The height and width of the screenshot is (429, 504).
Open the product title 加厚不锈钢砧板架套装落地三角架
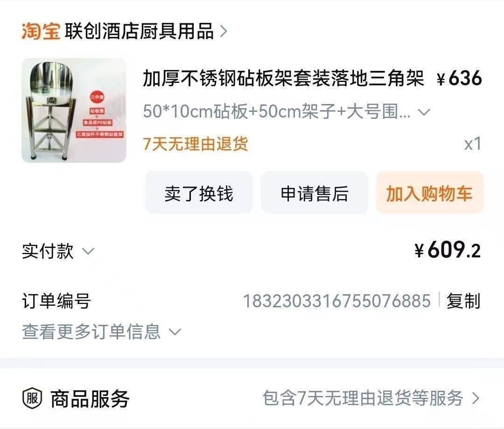283,78
